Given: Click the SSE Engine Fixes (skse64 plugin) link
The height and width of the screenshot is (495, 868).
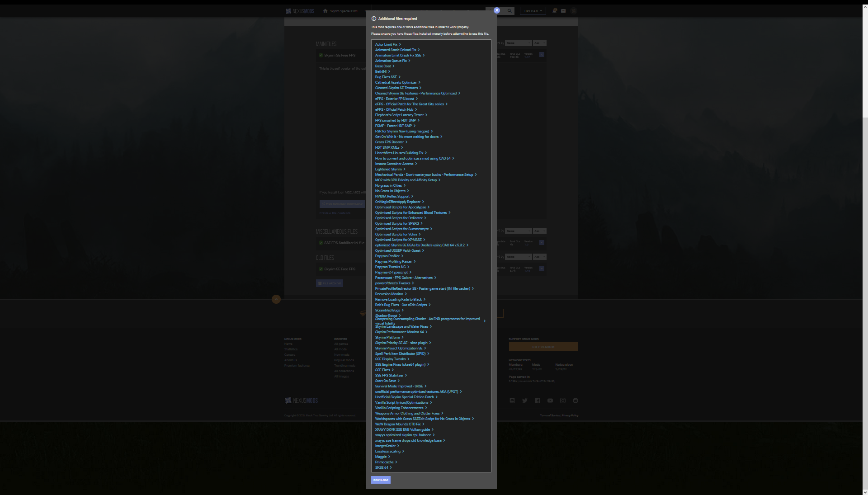Looking at the screenshot, I should [400, 364].
